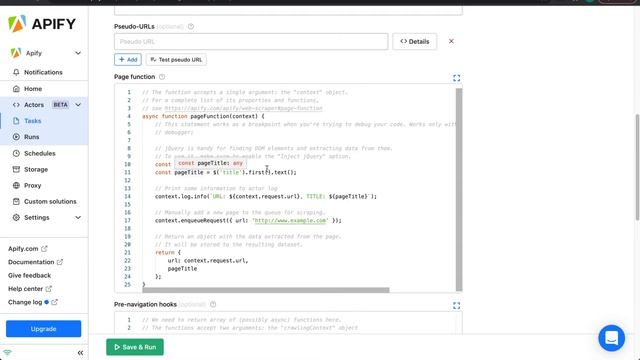The width and height of the screenshot is (640, 360).
Task: Open Runs in sidebar
Action: coord(31,137)
